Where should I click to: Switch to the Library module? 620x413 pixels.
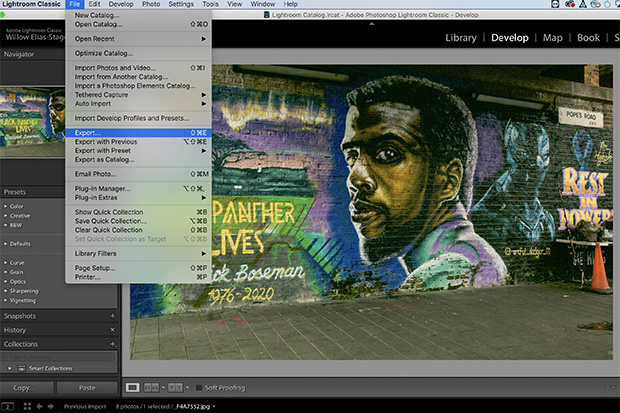(461, 38)
